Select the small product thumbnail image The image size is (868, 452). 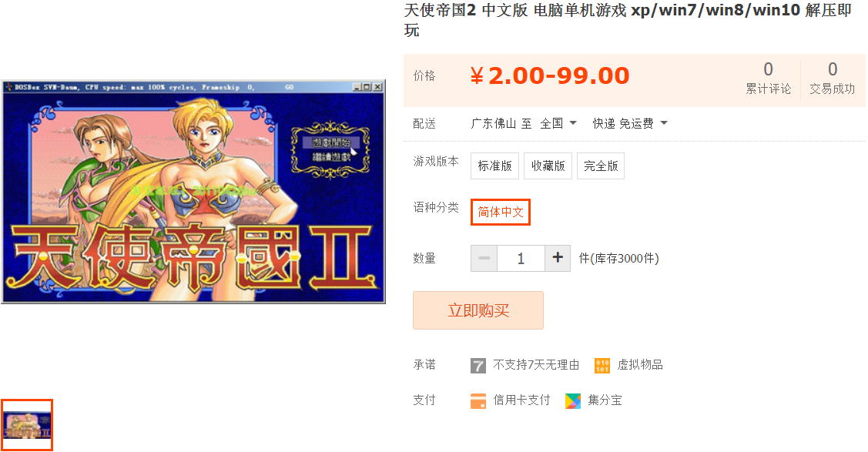[26, 425]
